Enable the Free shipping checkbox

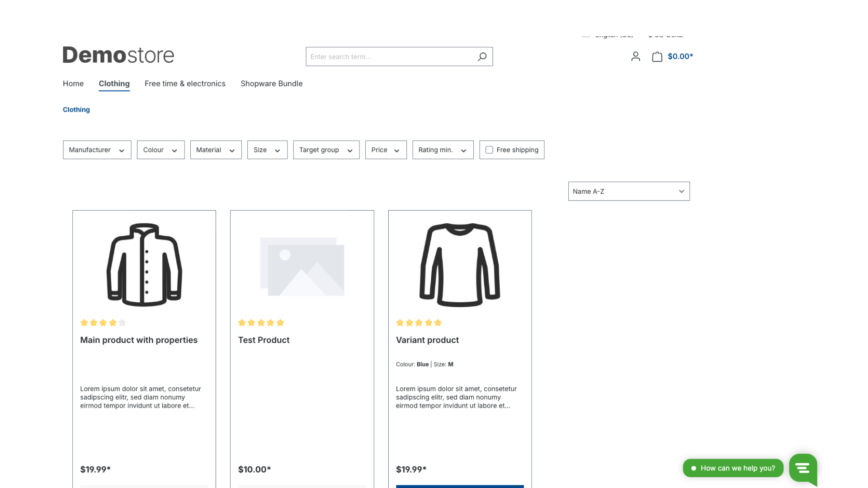tap(489, 150)
